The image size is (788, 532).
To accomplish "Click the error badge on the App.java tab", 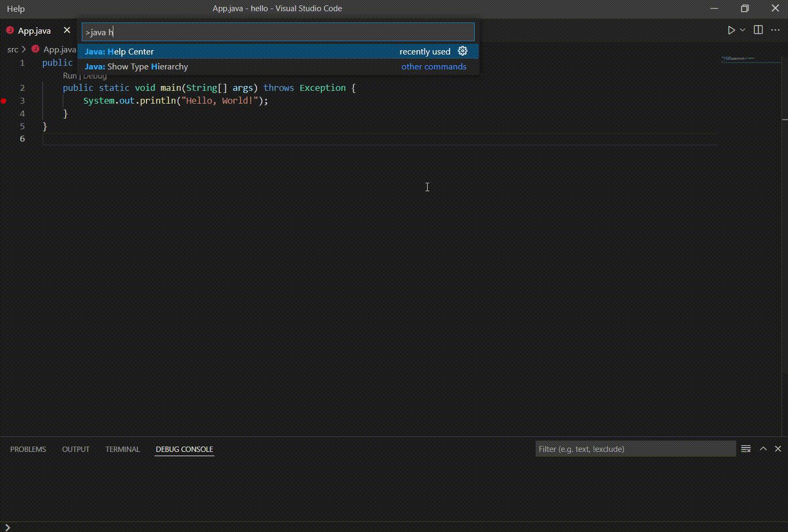I will coord(9,30).
